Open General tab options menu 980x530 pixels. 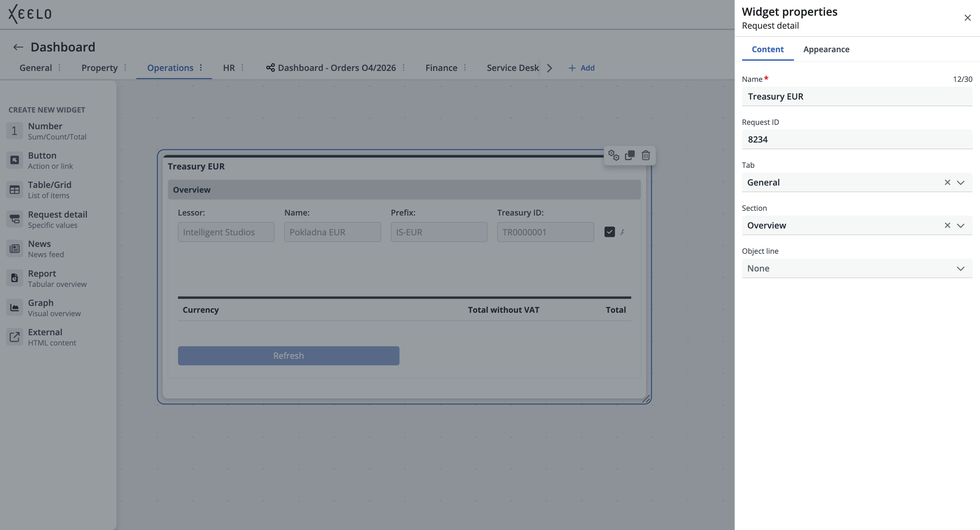(59, 68)
